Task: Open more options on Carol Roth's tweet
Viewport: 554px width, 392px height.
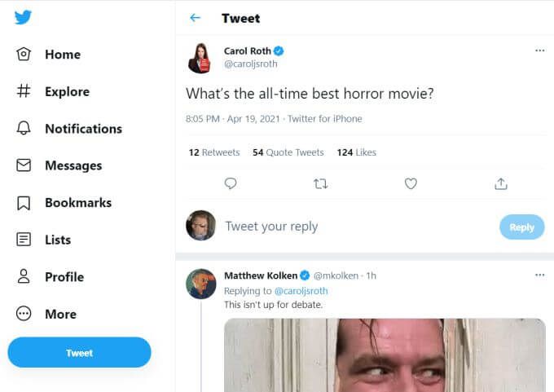Action: pos(539,51)
